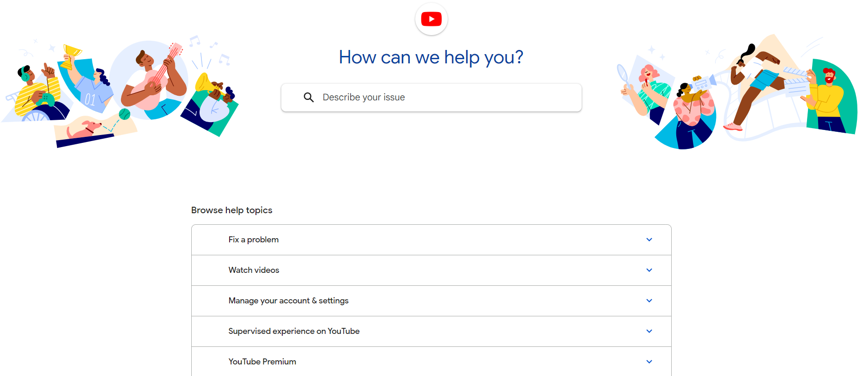Click the red play button in the logo
This screenshot has height=376, width=868.
coord(431,19)
